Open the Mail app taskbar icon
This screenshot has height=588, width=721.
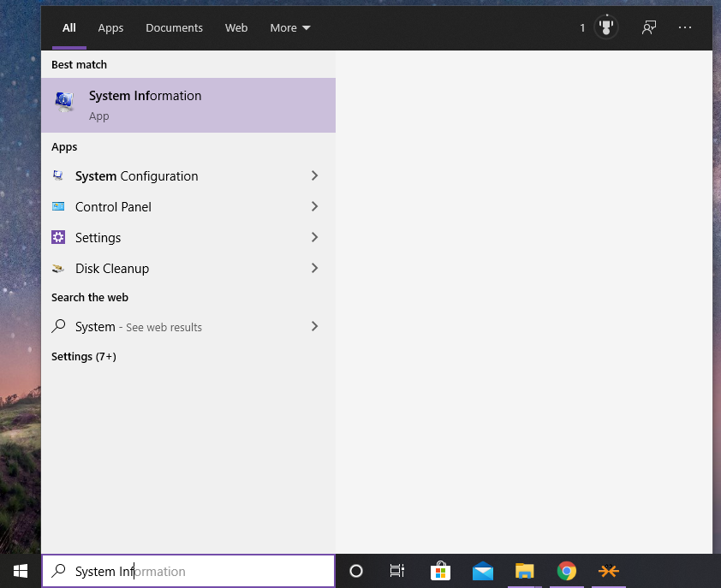[x=482, y=571]
